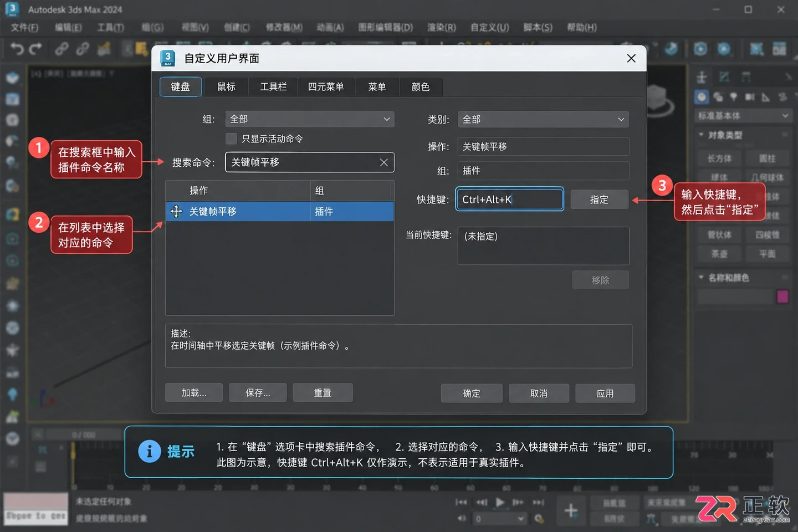The width and height of the screenshot is (798, 532).
Task: Click the 取消 button
Action: (539, 393)
